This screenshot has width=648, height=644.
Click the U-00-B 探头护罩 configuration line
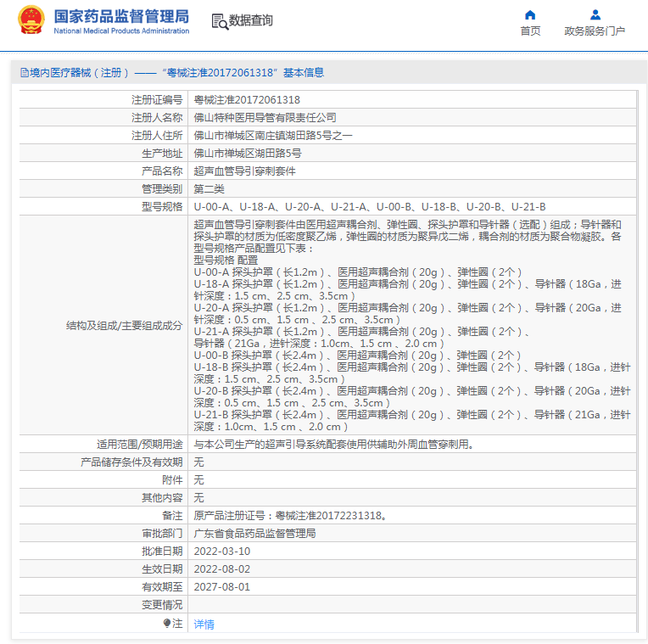[357, 355]
